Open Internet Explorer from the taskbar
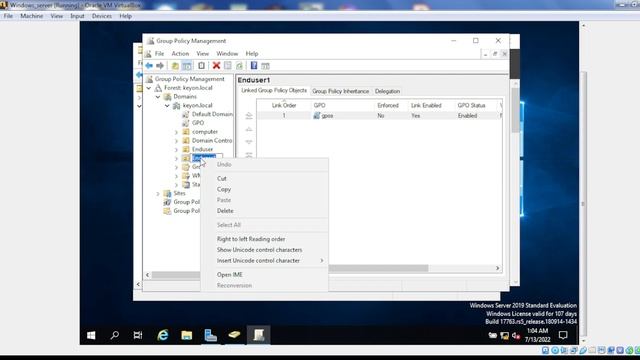 [x=163, y=335]
